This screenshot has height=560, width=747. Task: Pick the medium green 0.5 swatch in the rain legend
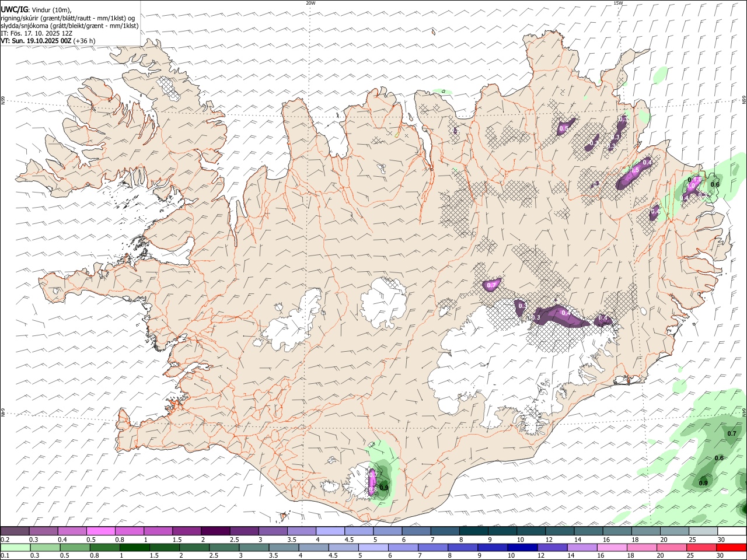click(75, 547)
